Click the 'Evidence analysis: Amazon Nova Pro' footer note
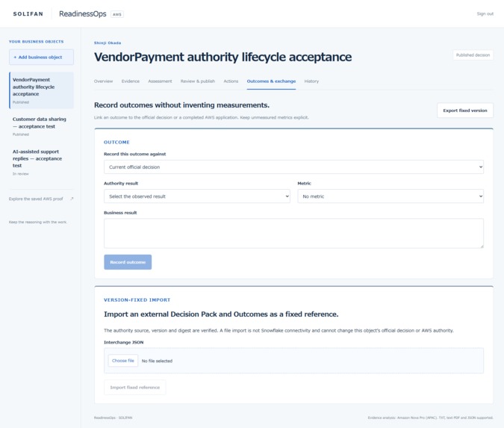 430,418
